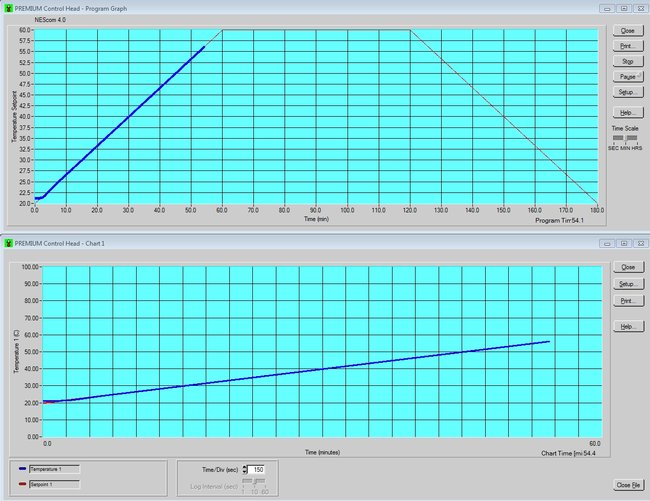Screen dimensions: 650x501
Task: Open Help in the Program Graph window
Action: 627,112
